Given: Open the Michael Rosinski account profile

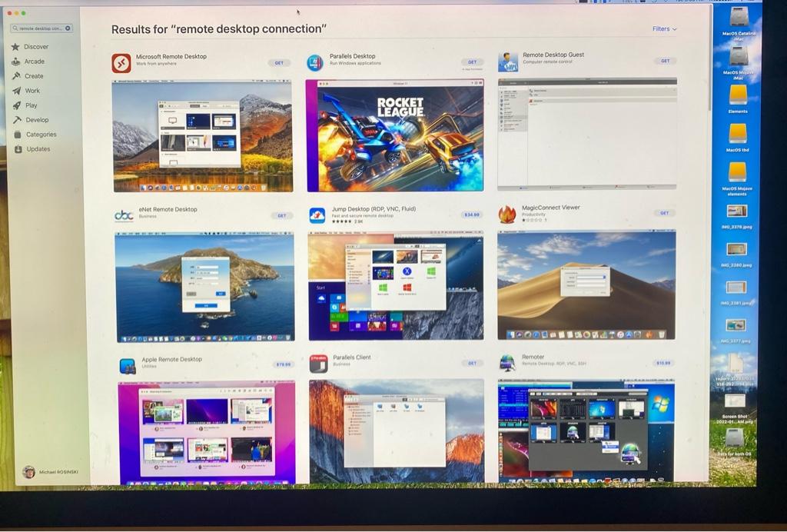Looking at the screenshot, I should 50,472.
